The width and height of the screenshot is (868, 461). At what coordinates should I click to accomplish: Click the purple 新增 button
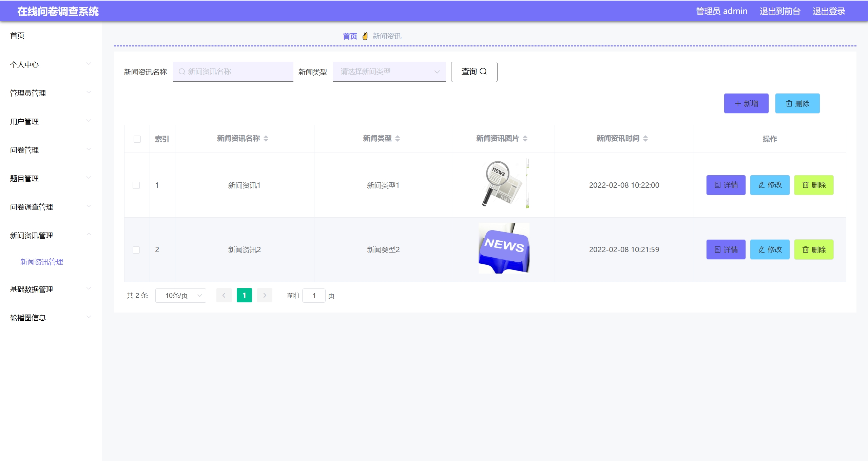pos(746,103)
